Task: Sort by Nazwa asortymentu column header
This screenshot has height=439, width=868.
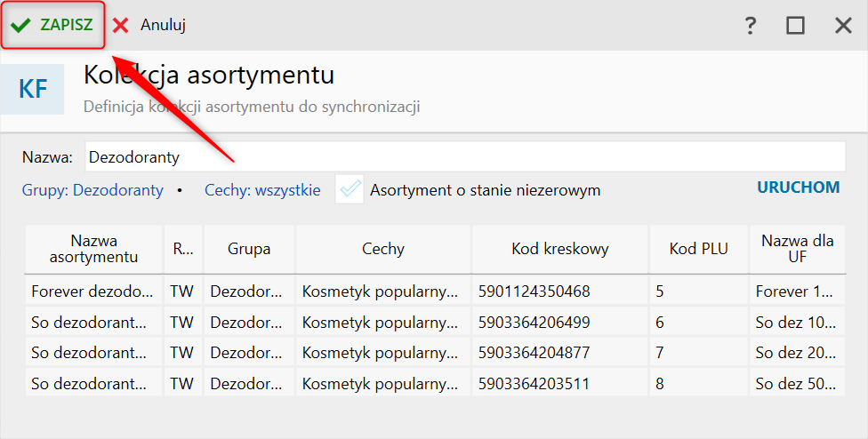Action: click(x=93, y=249)
